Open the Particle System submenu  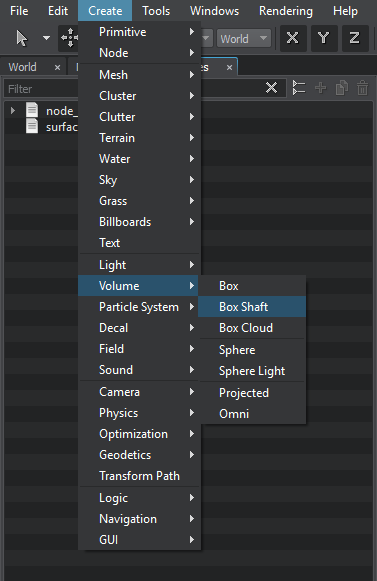(x=139, y=307)
